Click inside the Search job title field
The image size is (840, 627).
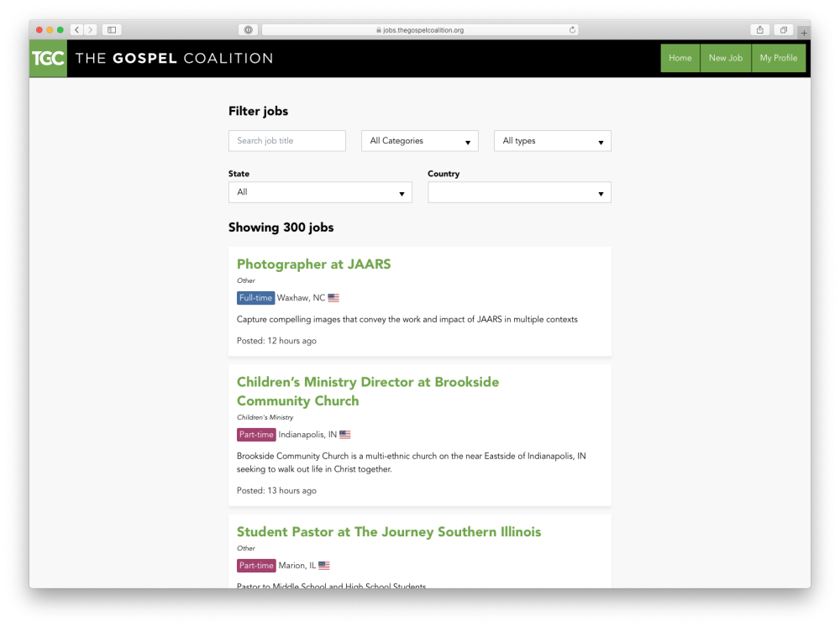tap(286, 140)
